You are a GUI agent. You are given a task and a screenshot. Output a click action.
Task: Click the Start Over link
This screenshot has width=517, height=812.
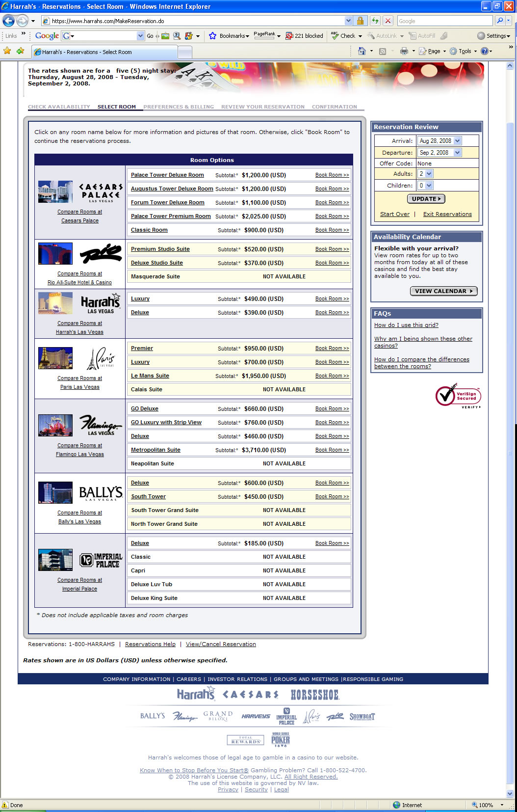click(x=395, y=214)
